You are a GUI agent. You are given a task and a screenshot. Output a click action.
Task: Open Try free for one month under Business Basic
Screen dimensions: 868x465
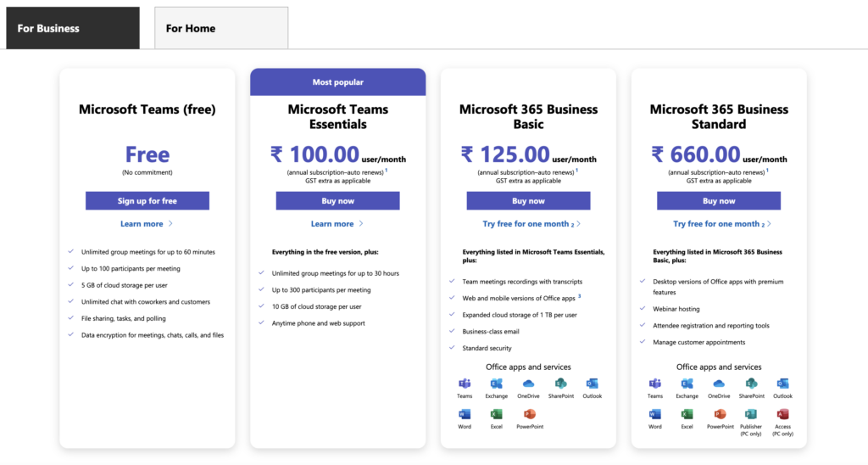tap(531, 224)
